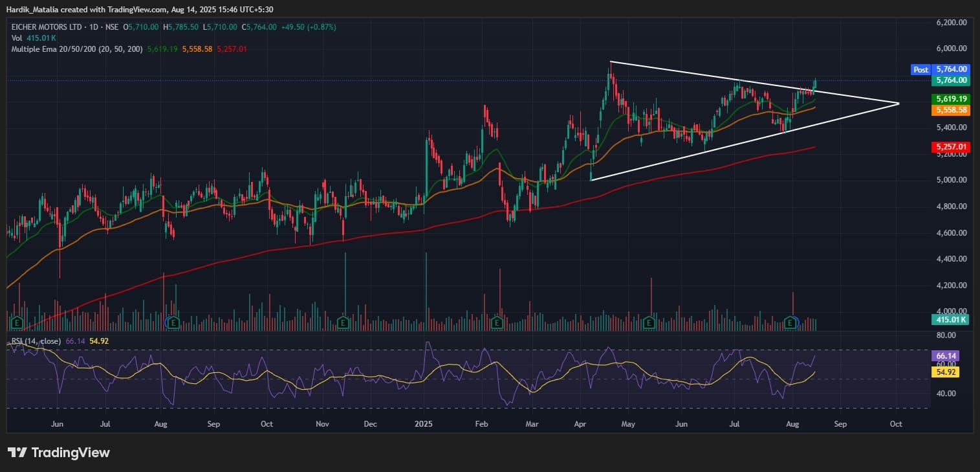Click the 415.01 K volume axis label
The height and width of the screenshot is (472, 980).
950,319
